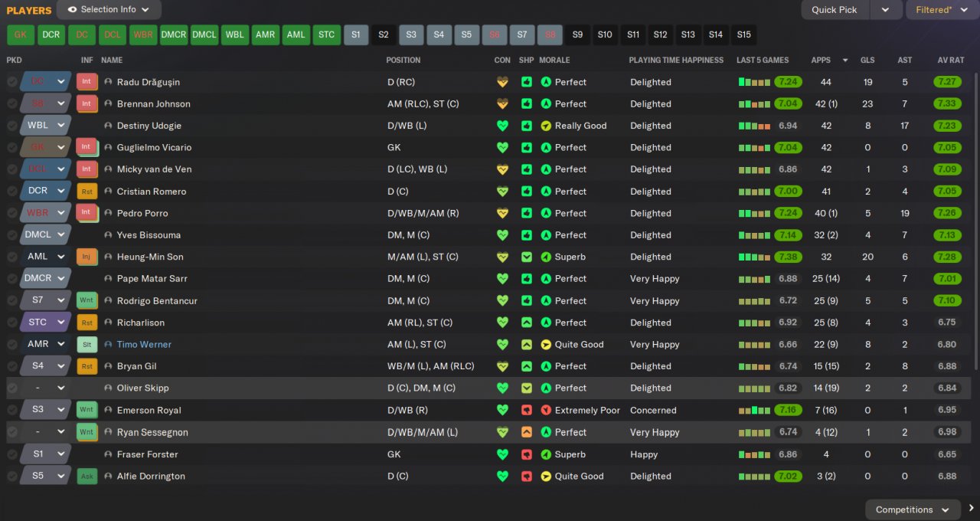Screen dimensions: 980x521
Task: Click the Ask status icon for Alfie Dorrington
Action: click(87, 476)
